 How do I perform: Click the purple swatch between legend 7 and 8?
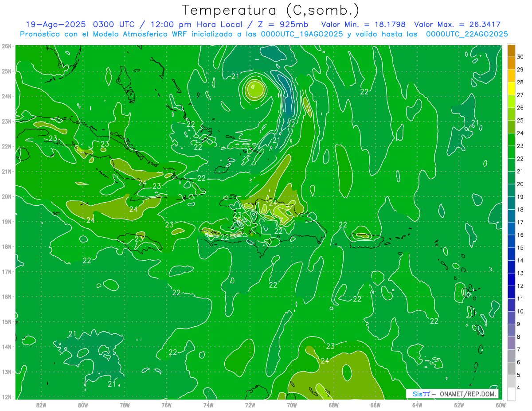[511, 343]
